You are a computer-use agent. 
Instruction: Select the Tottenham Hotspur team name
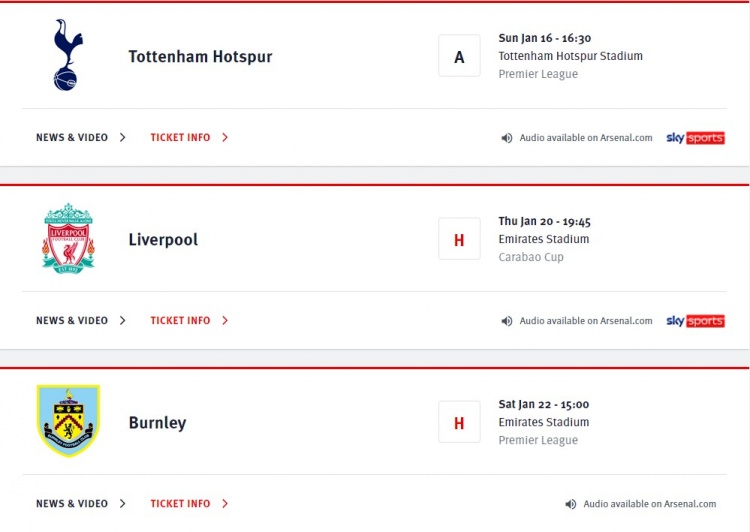point(200,56)
